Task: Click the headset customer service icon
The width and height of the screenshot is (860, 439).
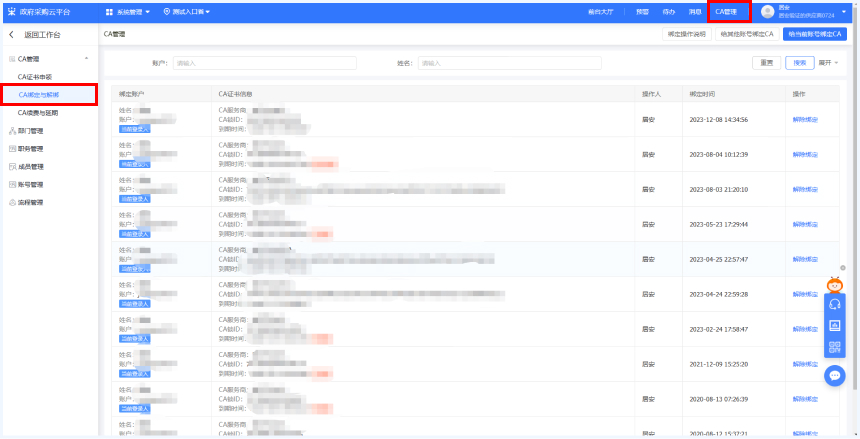Action: tap(835, 304)
